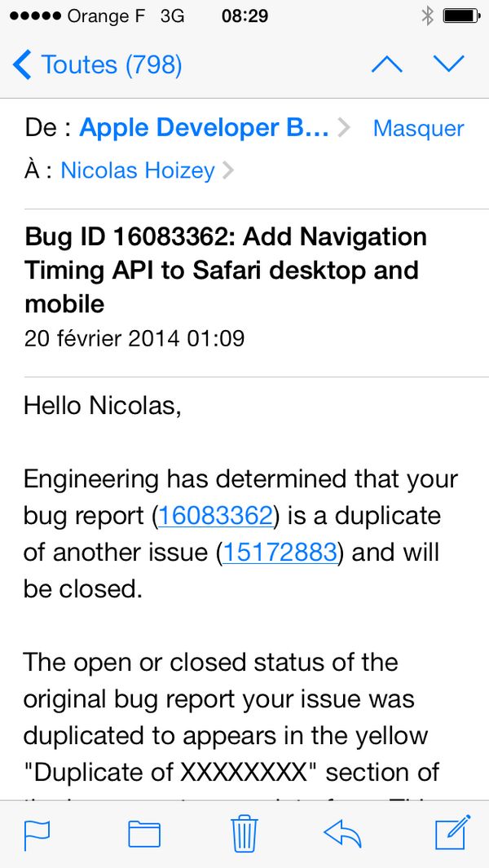Expand chevron next to sender name
Screen dimensions: 489x868
click(x=344, y=128)
